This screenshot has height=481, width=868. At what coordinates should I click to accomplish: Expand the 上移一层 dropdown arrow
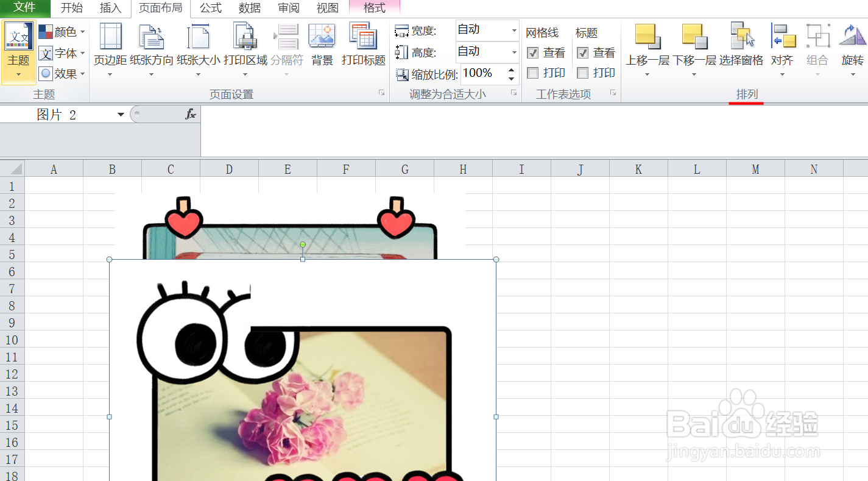pyautogui.click(x=647, y=75)
